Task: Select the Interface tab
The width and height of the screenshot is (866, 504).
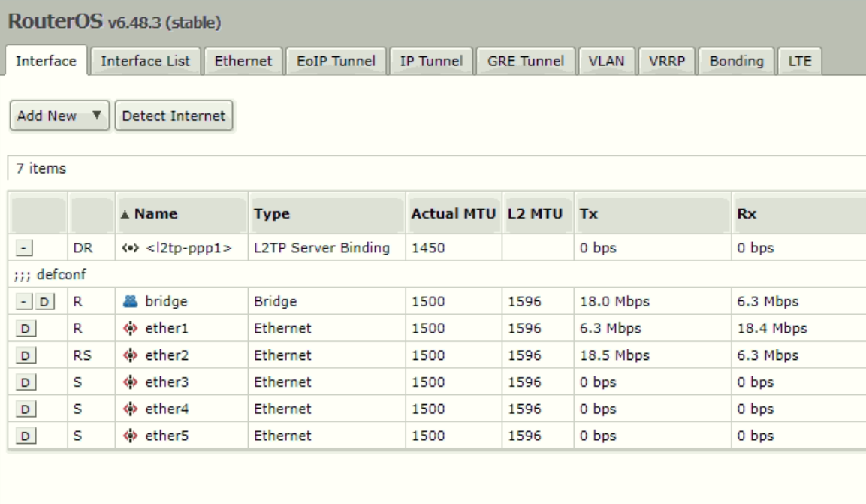Action: click(x=47, y=61)
